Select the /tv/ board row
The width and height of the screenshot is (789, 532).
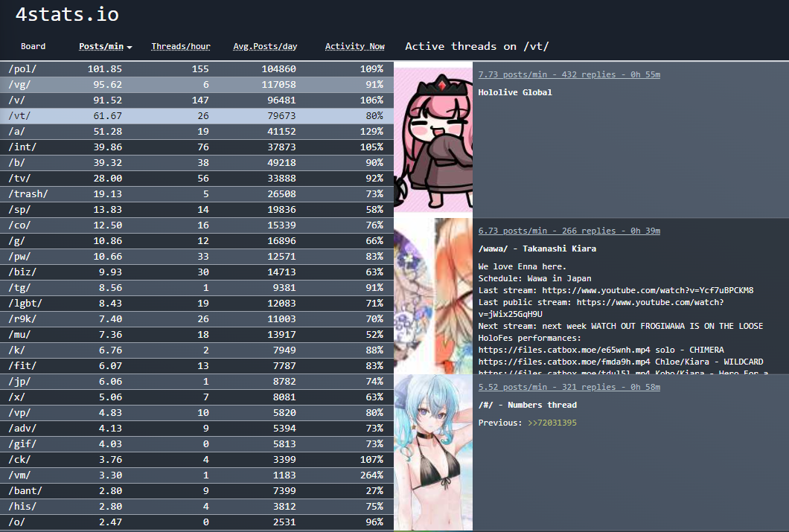tap(197, 178)
